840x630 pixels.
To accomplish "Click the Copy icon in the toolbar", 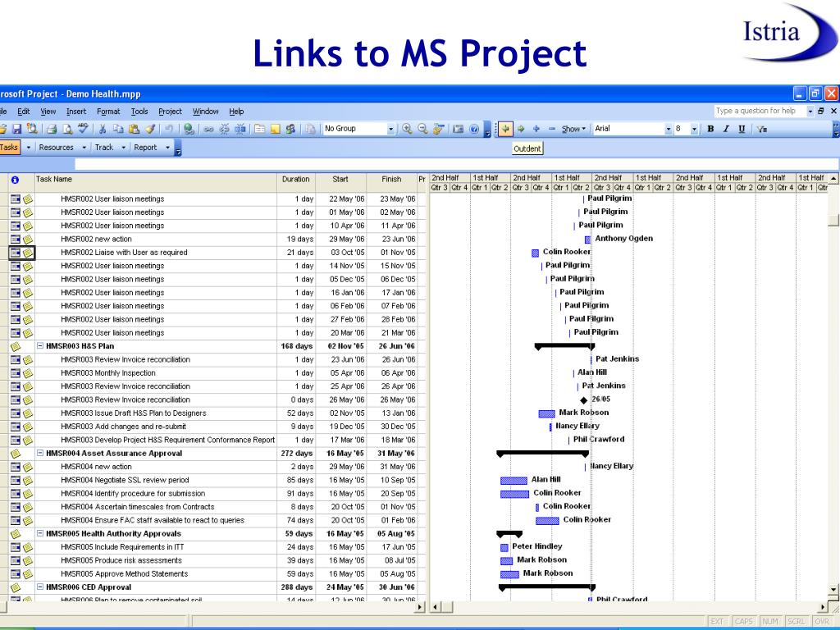I will tap(118, 129).
